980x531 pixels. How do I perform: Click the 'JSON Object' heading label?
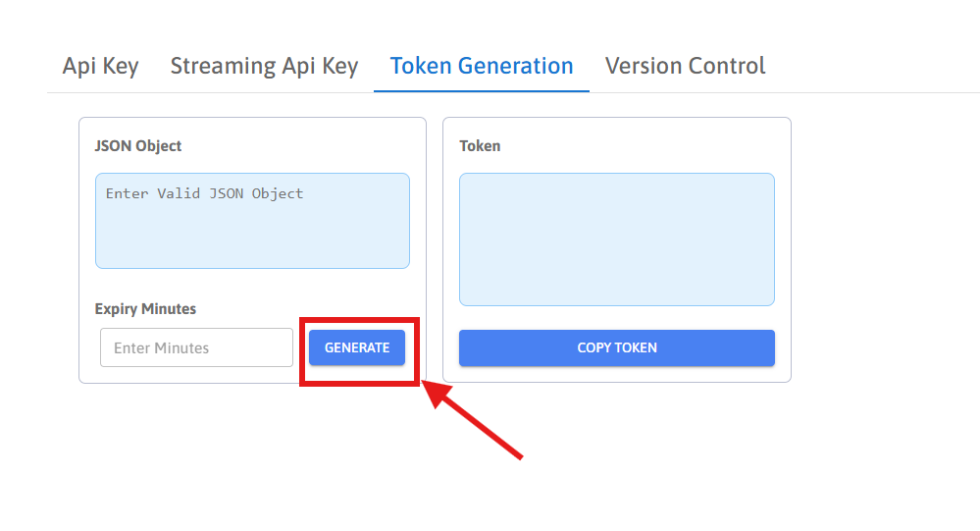pyautogui.click(x=138, y=145)
